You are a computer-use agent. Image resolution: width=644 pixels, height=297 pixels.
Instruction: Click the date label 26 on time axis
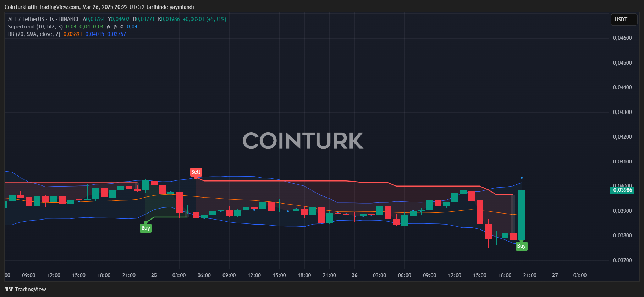(354, 275)
